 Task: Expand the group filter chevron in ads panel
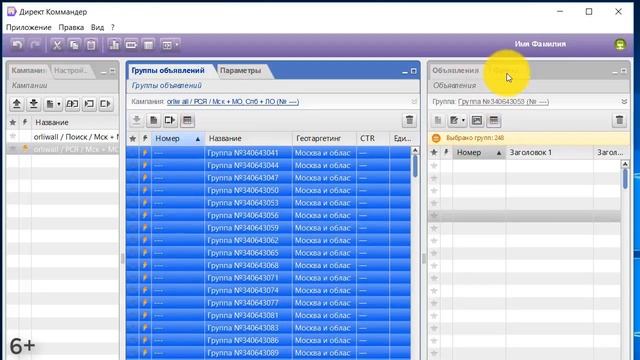[624, 101]
